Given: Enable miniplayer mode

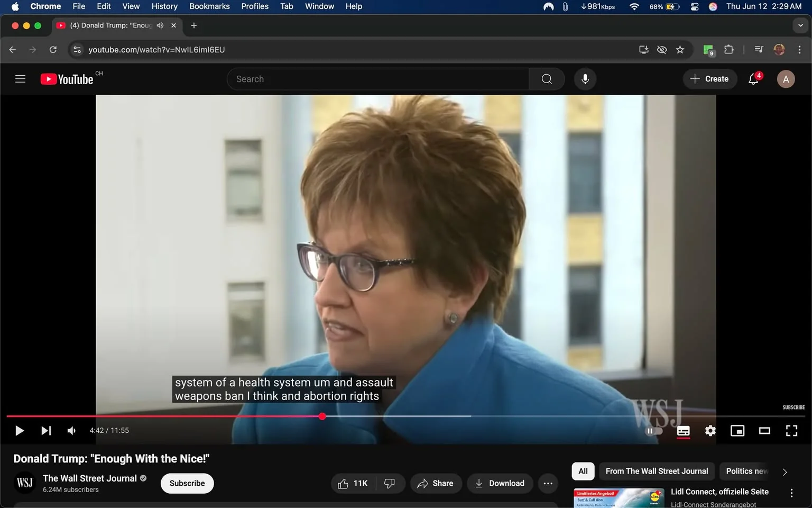Looking at the screenshot, I should (737, 431).
